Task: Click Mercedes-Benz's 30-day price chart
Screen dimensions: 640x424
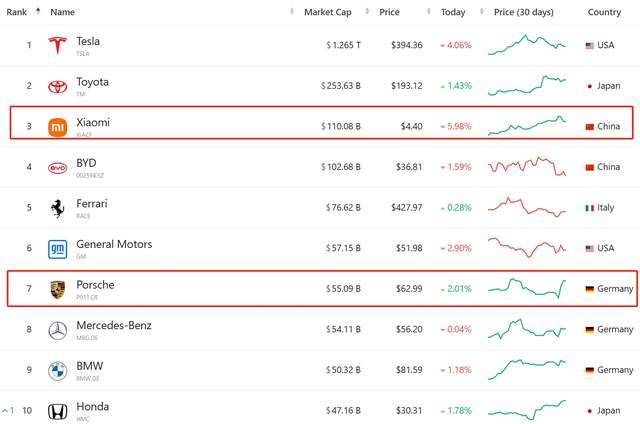Action: coord(527,329)
